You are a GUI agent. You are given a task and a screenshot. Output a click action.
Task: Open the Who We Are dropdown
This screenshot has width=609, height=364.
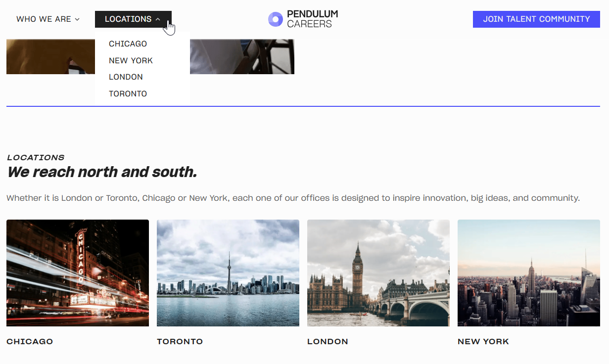pos(48,19)
